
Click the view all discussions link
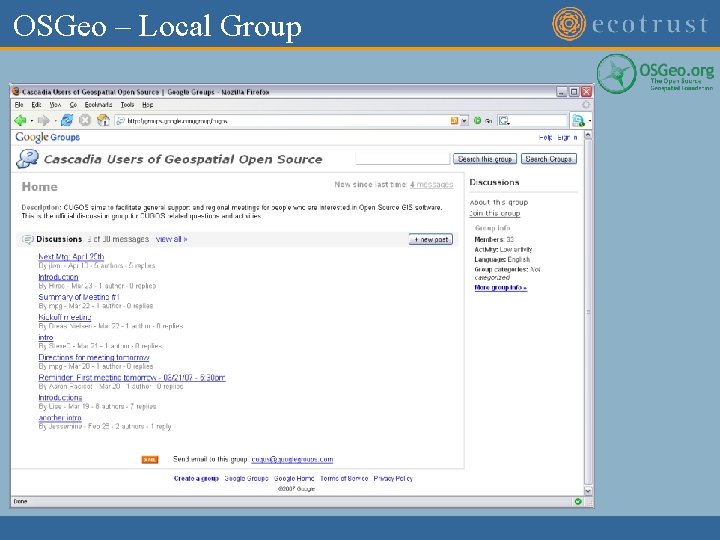pyautogui.click(x=171, y=239)
